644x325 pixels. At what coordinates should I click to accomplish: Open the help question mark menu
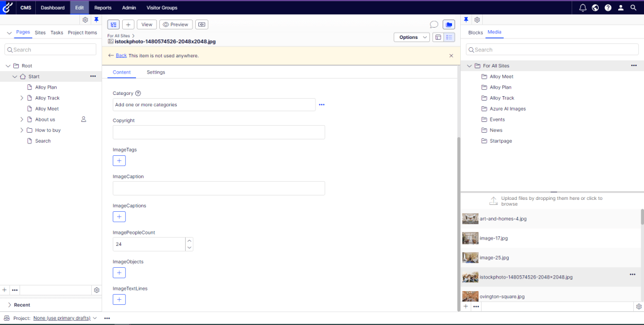607,8
